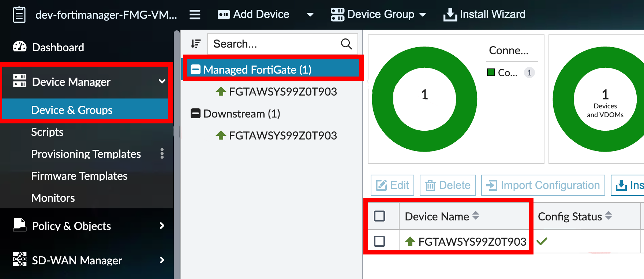
Task: Open the Dashboard gauge icon
Action: click(x=19, y=47)
